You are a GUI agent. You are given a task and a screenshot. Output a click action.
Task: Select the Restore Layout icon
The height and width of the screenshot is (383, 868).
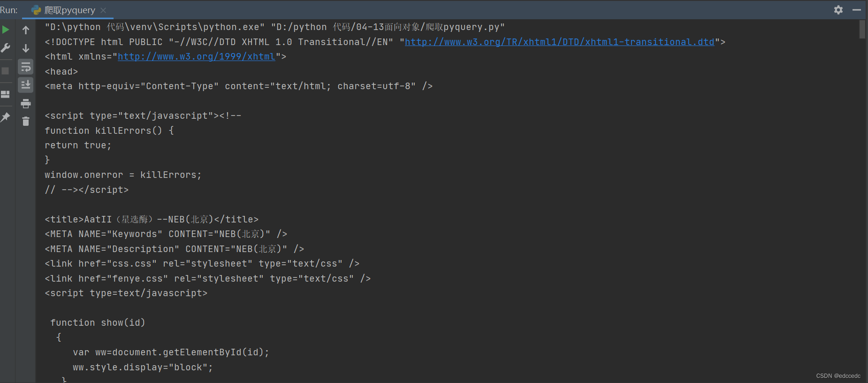(6, 94)
